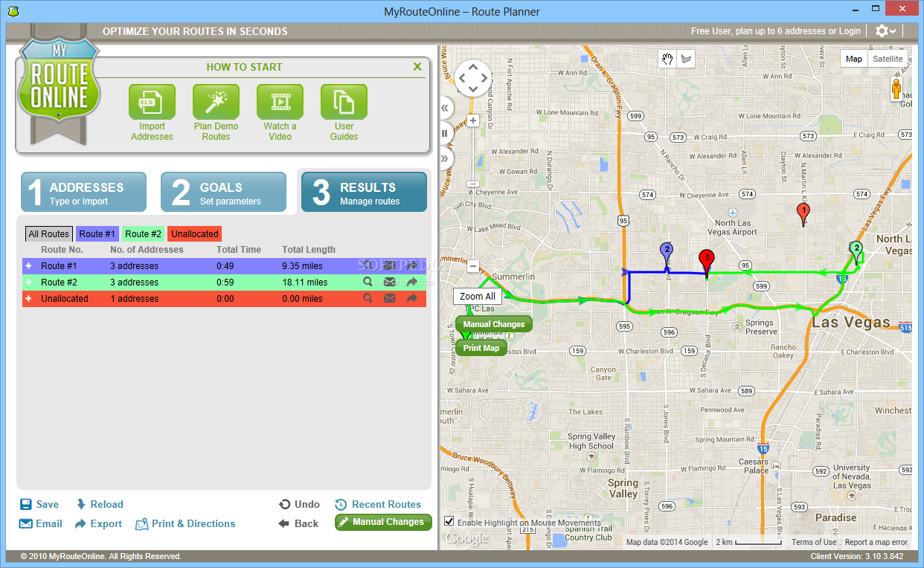The width and height of the screenshot is (924, 568).
Task: Select the Route #2 filter tab
Action: point(143,233)
